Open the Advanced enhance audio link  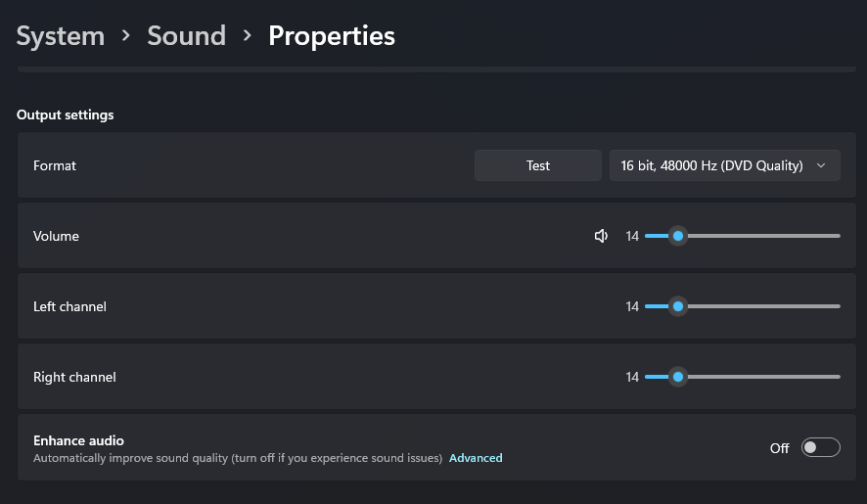point(476,458)
